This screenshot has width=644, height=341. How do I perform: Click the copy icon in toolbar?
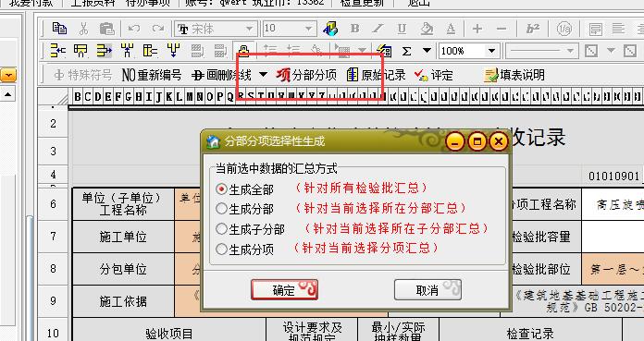(59, 29)
